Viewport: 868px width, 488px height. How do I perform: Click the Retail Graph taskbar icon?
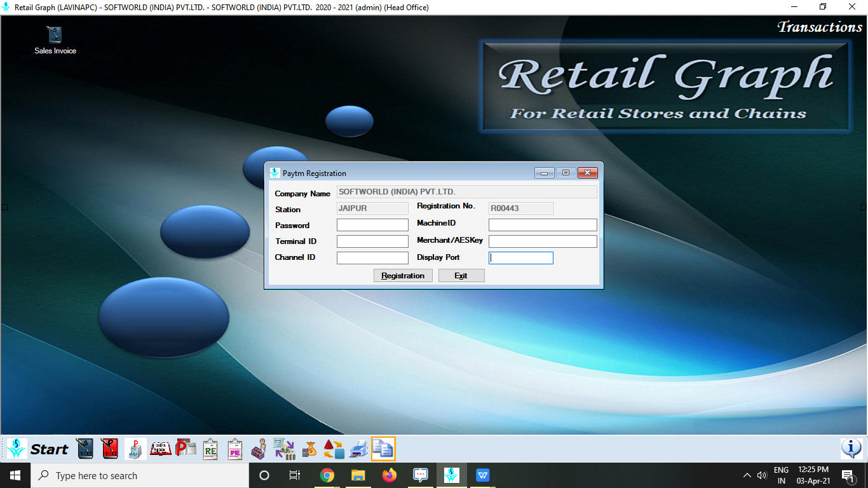point(452,475)
